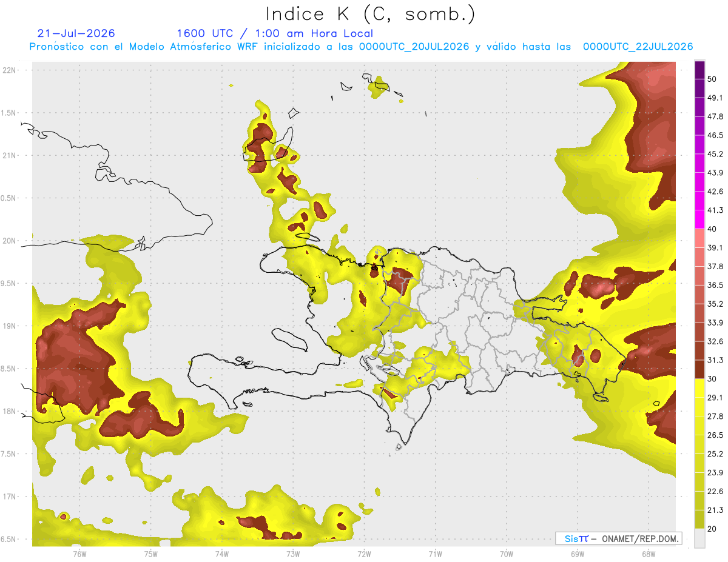Click the legend value "30"
This screenshot has width=728, height=562.
[712, 379]
